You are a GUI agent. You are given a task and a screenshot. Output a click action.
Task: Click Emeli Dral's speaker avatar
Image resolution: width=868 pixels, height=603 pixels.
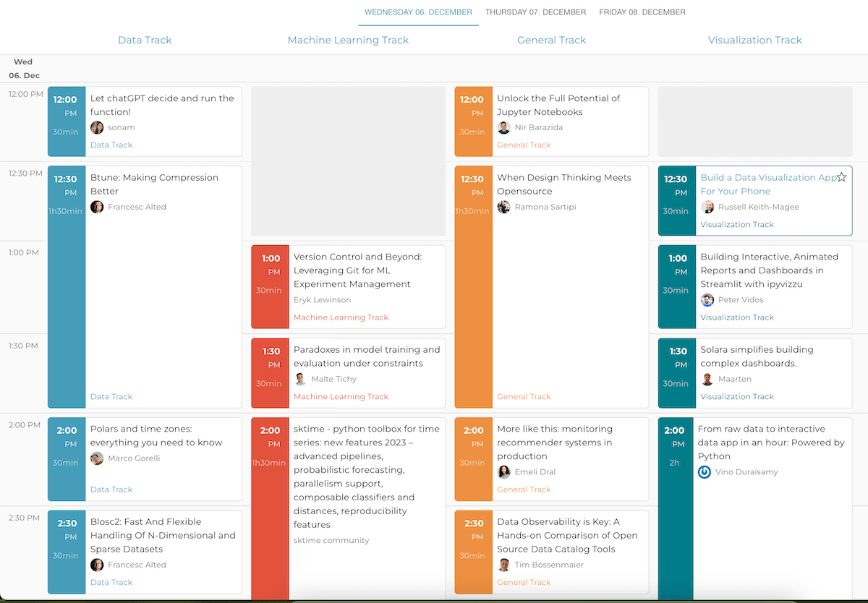[504, 472]
